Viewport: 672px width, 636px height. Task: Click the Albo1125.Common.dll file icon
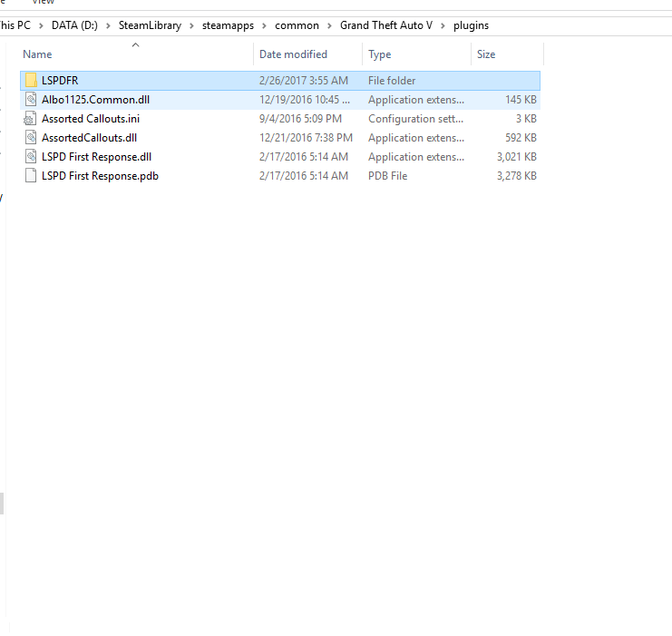tap(31, 100)
